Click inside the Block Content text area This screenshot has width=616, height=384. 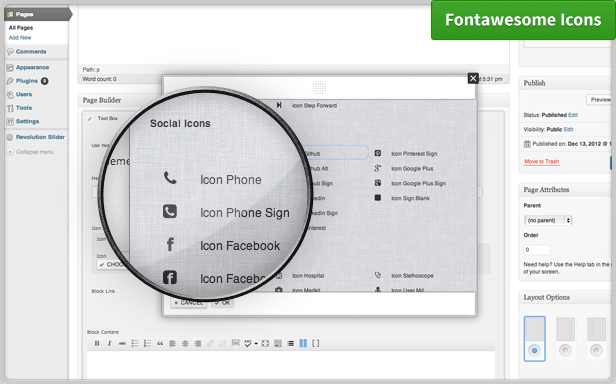[x=291, y=365]
